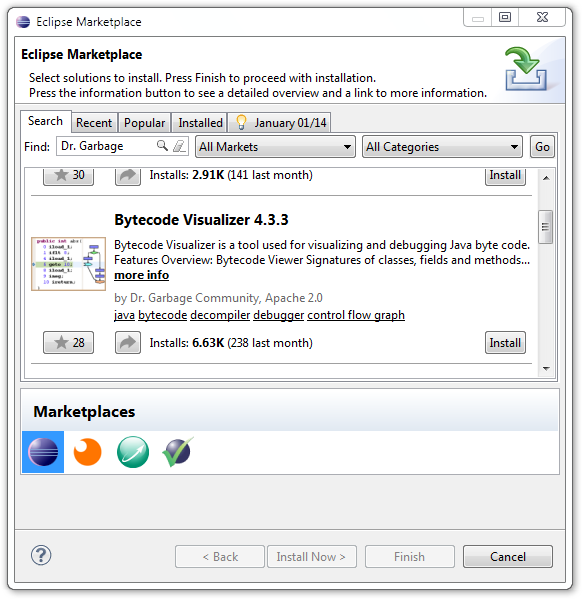The image size is (583, 599).
Task: Choose the green checkmark marketplace icon
Action: (178, 452)
